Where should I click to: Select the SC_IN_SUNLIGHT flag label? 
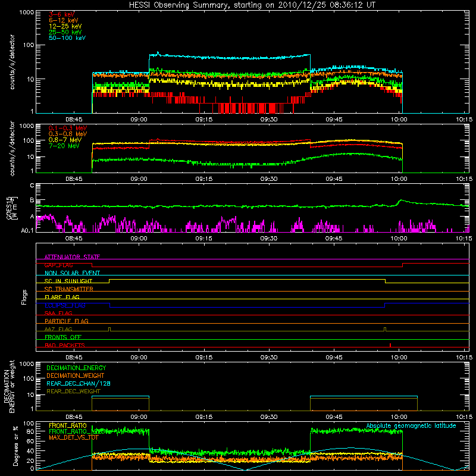(68, 281)
